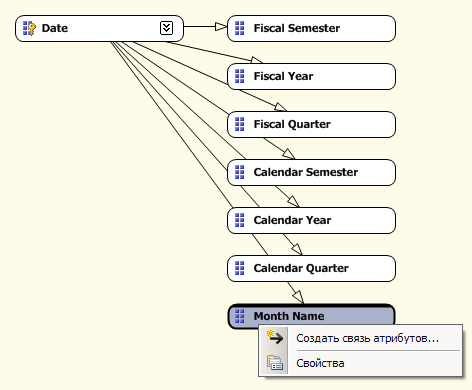Click the properties window icon in menu

coord(275,363)
